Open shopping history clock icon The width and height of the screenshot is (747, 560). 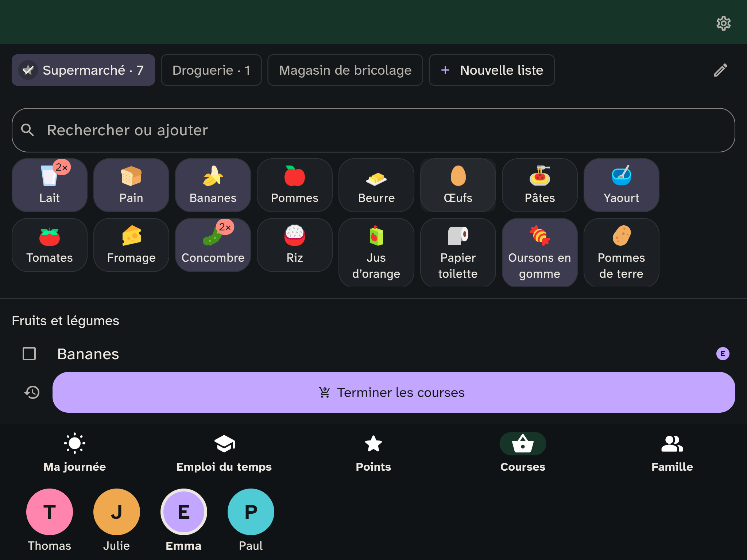[x=32, y=392]
